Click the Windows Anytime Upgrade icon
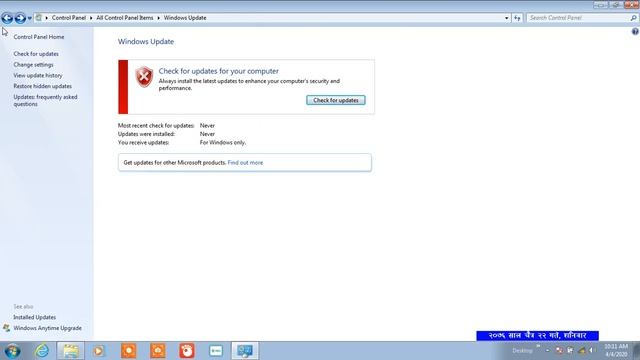This screenshot has height=360, width=640. point(6,328)
